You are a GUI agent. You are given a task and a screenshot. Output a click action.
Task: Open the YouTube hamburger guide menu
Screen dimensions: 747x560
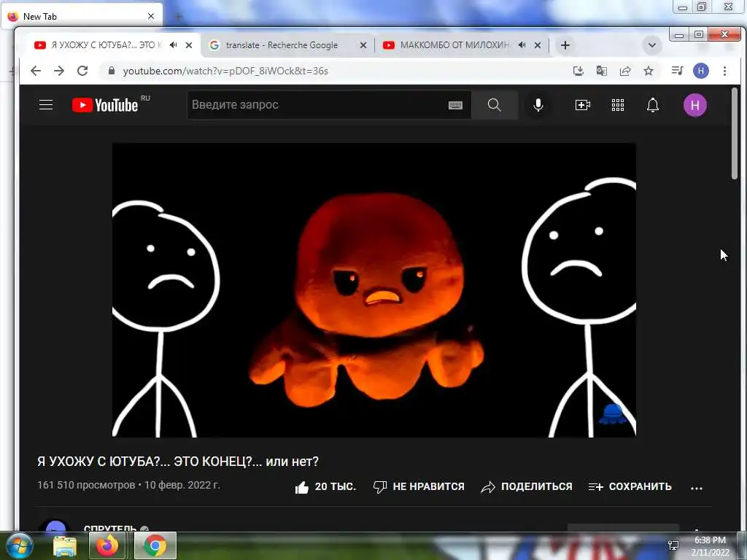46,105
